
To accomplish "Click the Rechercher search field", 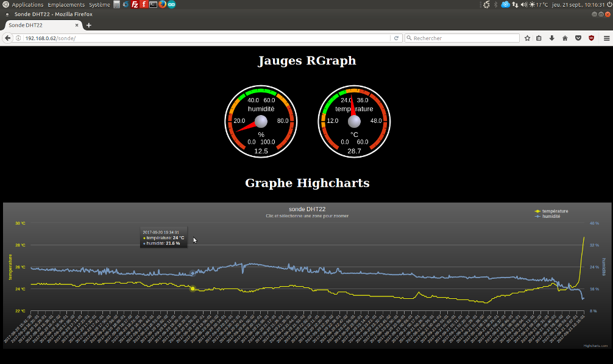I will pyautogui.click(x=463, y=38).
